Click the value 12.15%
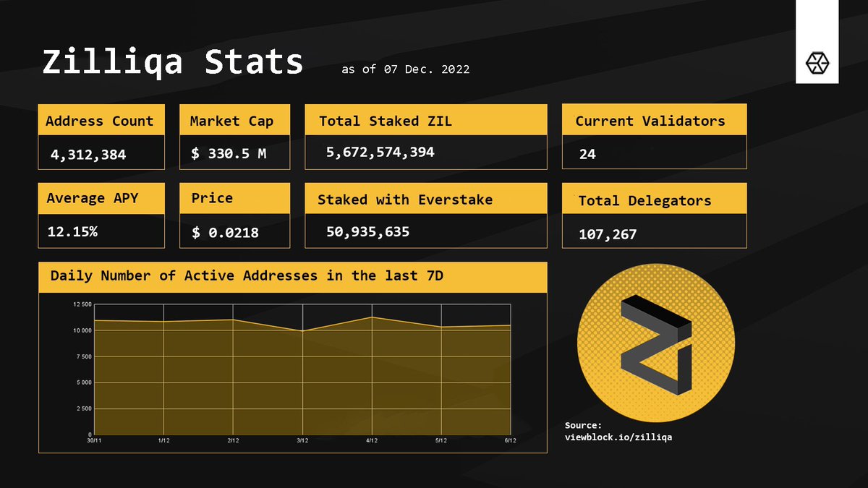Screen dimensions: 868x488 coord(72,233)
